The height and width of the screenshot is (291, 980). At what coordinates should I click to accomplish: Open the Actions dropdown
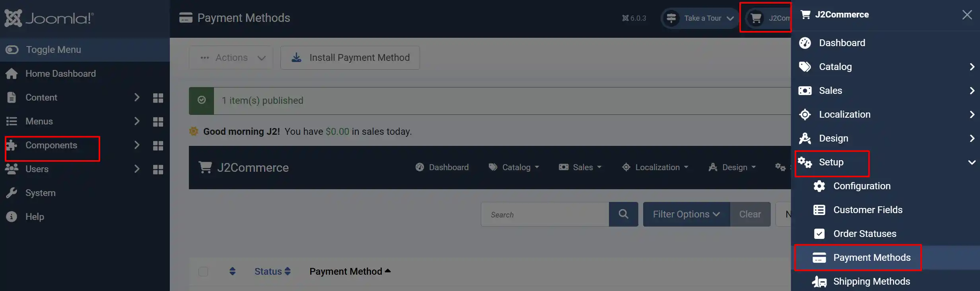coord(231,58)
